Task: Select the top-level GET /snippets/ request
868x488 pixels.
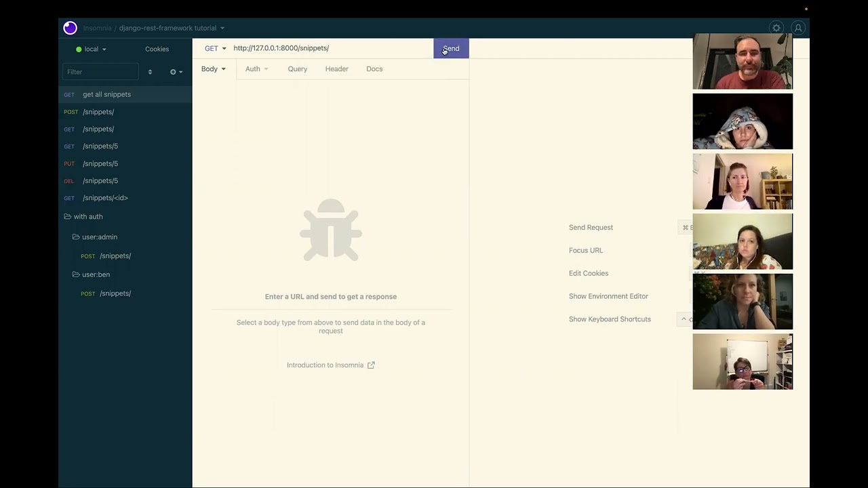Action: tap(125, 129)
